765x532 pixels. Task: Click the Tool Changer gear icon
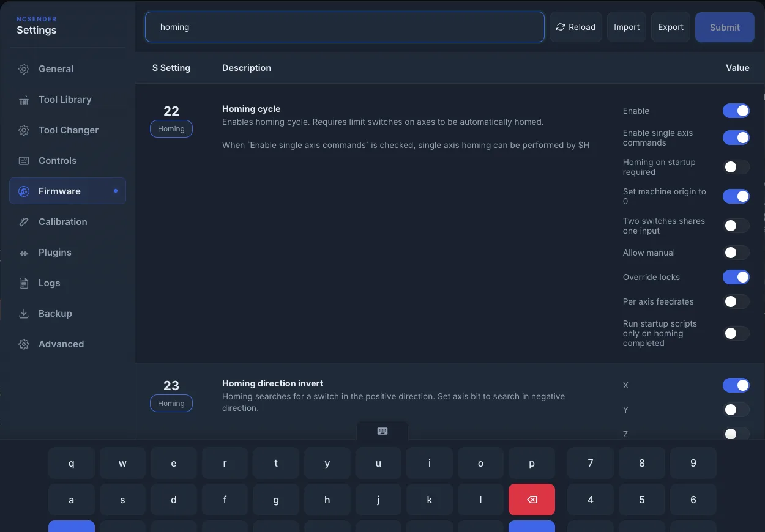pyautogui.click(x=24, y=130)
